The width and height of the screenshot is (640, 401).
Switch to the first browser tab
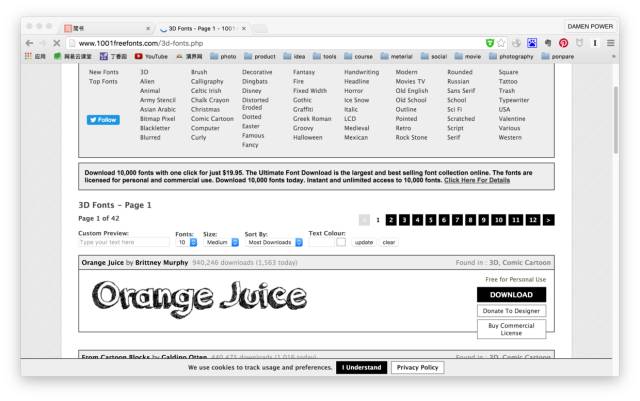tap(107, 28)
